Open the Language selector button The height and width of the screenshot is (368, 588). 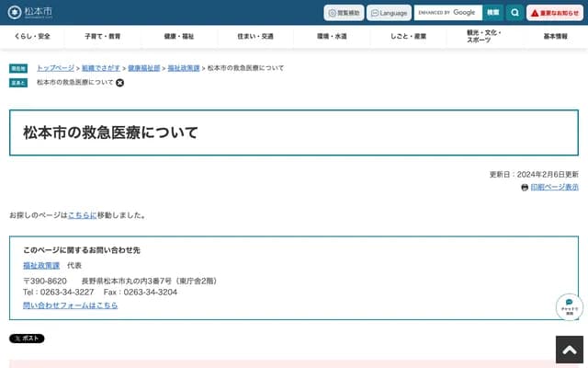[389, 13]
